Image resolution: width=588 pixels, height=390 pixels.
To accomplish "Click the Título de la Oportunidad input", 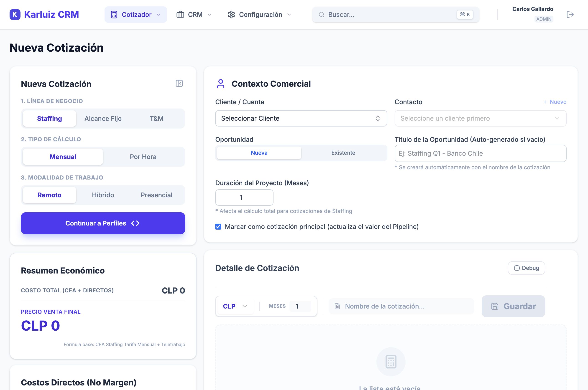I will [x=480, y=153].
